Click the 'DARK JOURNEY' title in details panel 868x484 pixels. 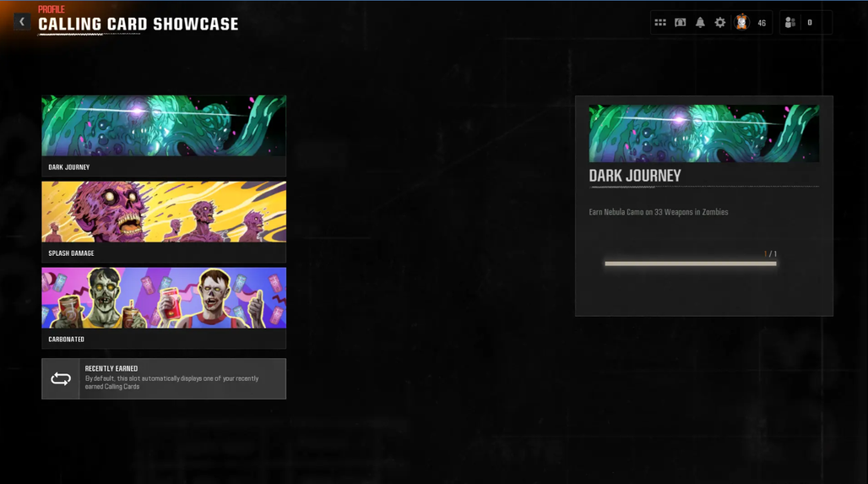pyautogui.click(x=635, y=176)
